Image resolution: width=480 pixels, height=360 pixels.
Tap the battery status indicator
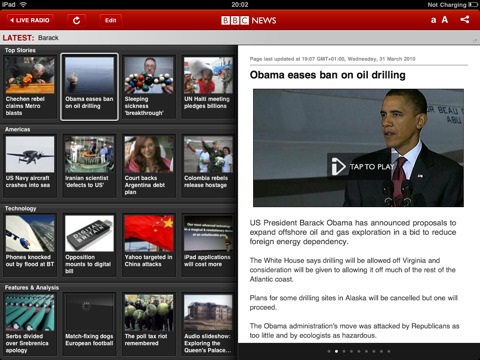(473, 4)
